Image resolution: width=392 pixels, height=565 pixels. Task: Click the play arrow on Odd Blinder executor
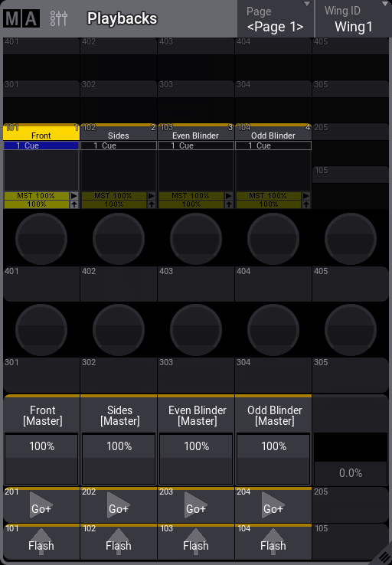pos(306,196)
